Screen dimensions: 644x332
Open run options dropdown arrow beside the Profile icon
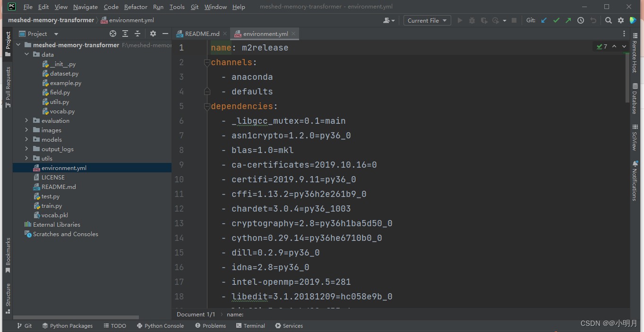(504, 21)
